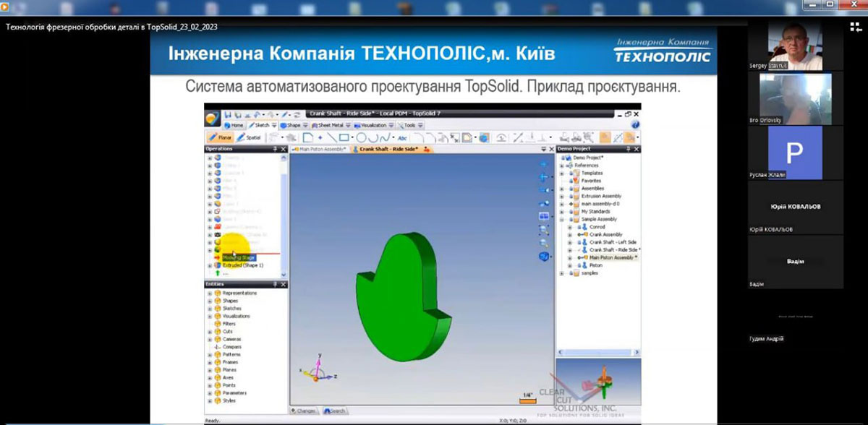The width and height of the screenshot is (868, 425).
Task: Select Piston in the project tree
Action: click(595, 265)
